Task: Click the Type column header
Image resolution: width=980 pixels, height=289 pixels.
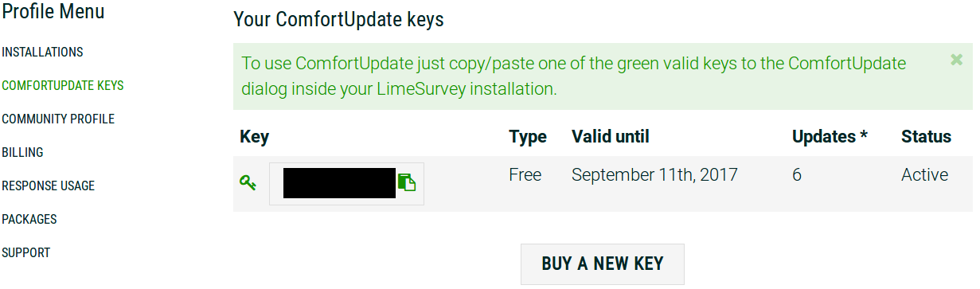Action: coord(528,137)
